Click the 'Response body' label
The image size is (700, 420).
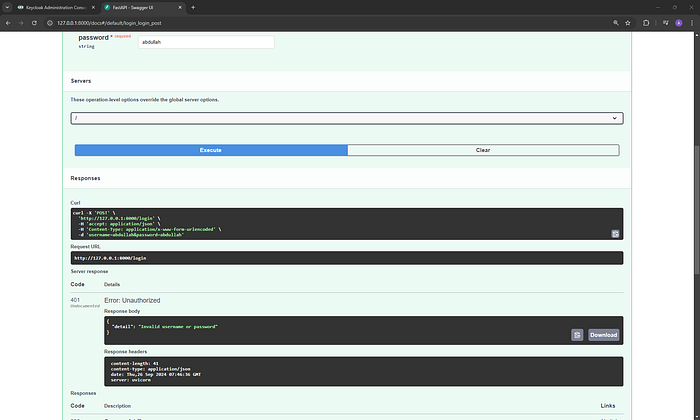(122, 311)
